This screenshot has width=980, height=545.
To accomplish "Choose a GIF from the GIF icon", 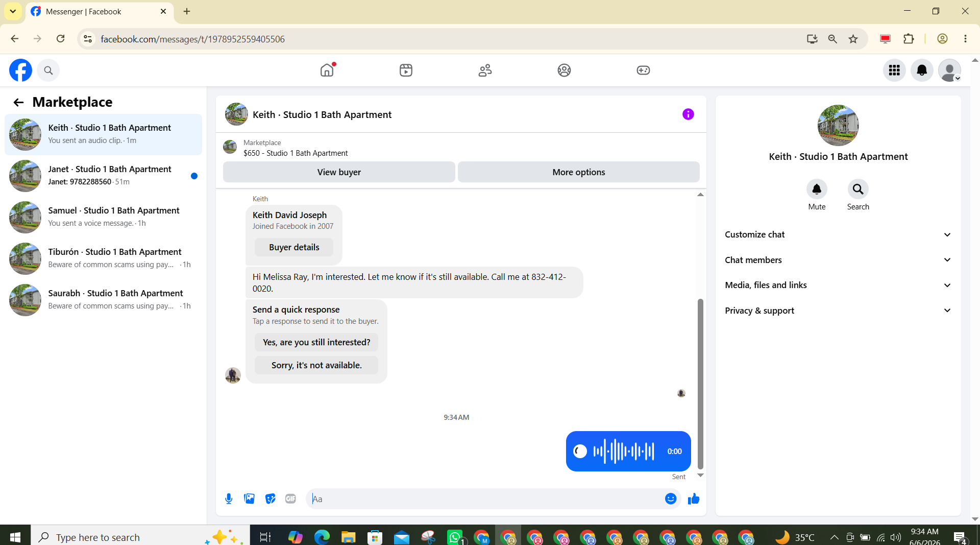I will 290,499.
